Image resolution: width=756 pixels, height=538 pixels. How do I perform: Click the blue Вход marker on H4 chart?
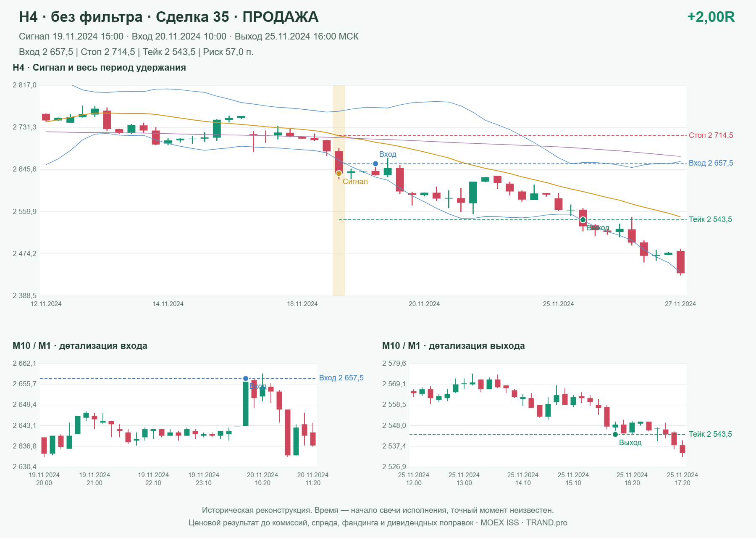tap(375, 164)
